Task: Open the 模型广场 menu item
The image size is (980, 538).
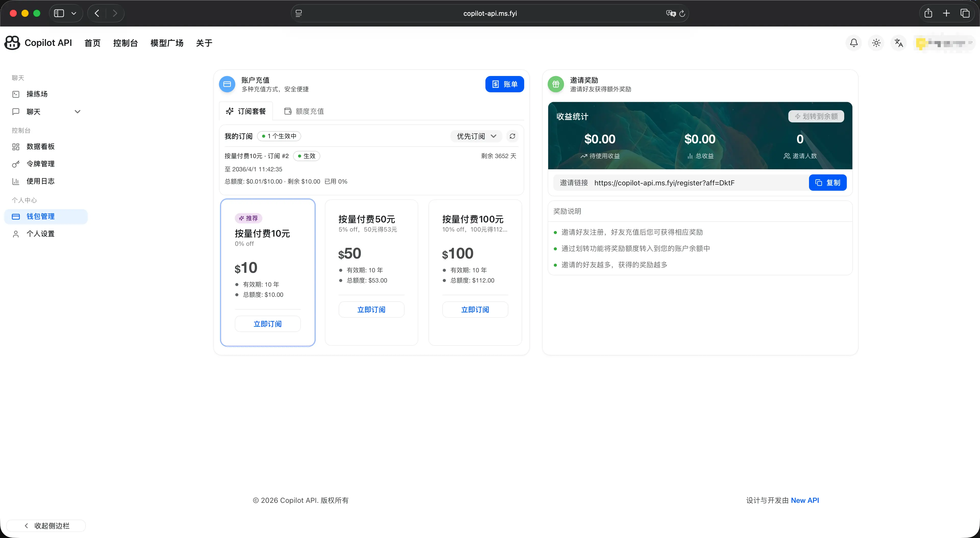Action: pos(167,43)
